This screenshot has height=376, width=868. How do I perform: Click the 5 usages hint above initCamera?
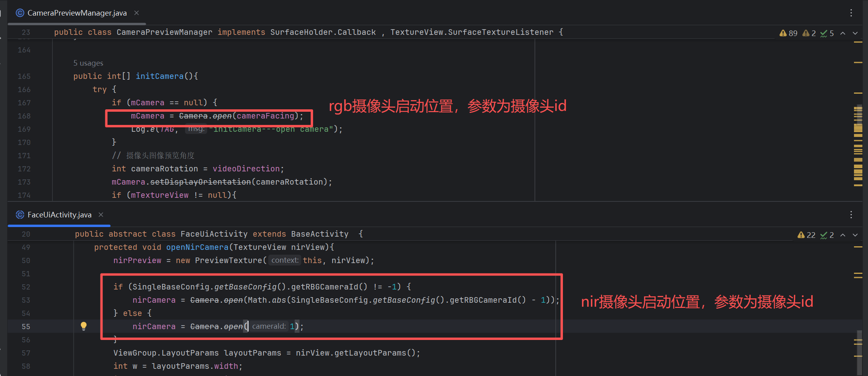point(88,63)
